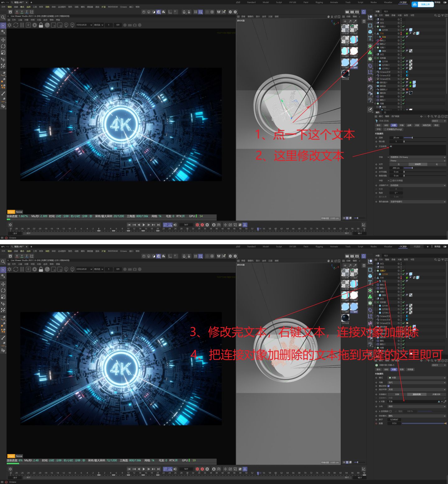Screen dimensions: 448x484
Task: Toggle 启用缩放 checkbox in cloner attributes
Action: coord(390,411)
